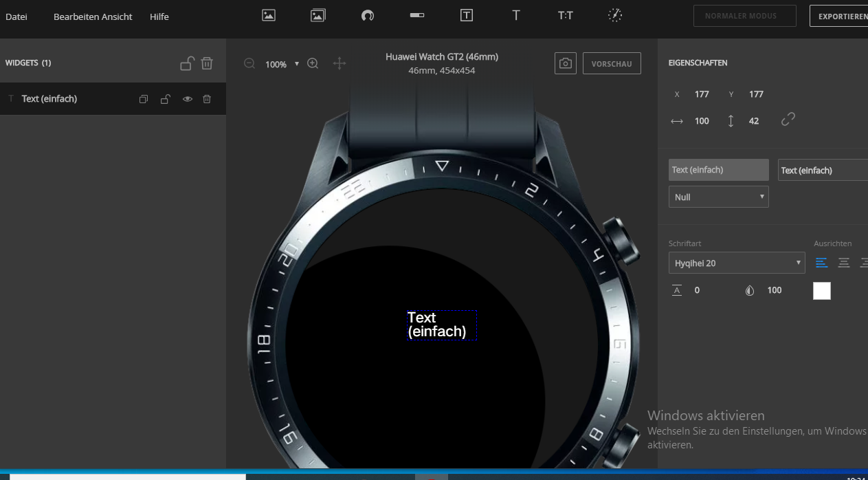
Task: Click the Widgets (1) panel heading
Action: pyautogui.click(x=28, y=63)
